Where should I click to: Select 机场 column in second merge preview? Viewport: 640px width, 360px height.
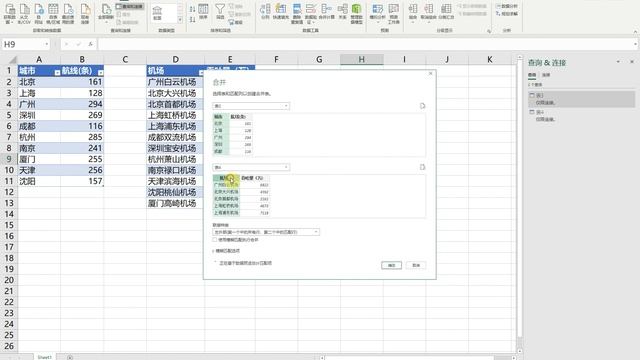[225, 178]
